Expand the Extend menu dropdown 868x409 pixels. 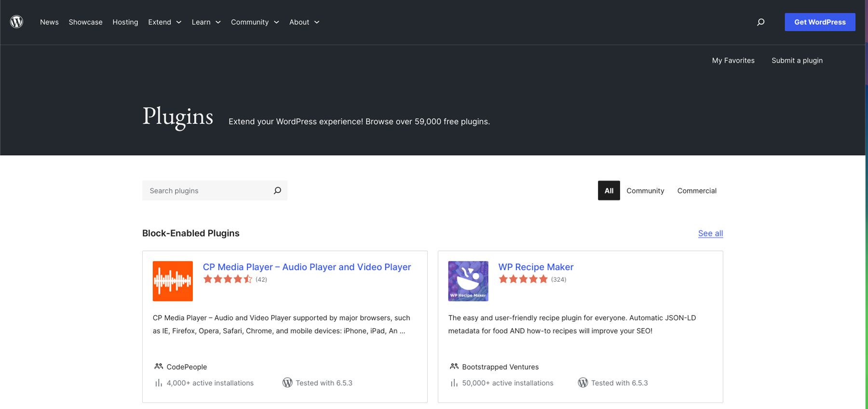[164, 22]
